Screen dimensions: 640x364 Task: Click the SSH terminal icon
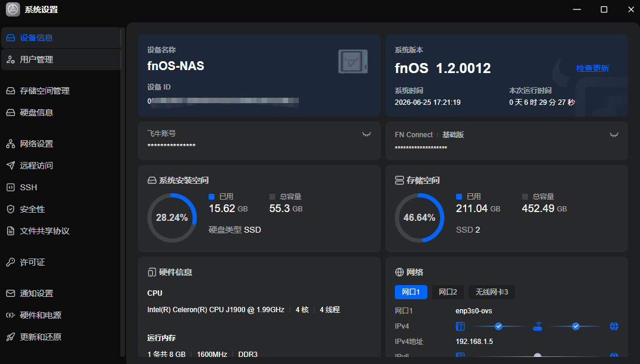[11, 187]
